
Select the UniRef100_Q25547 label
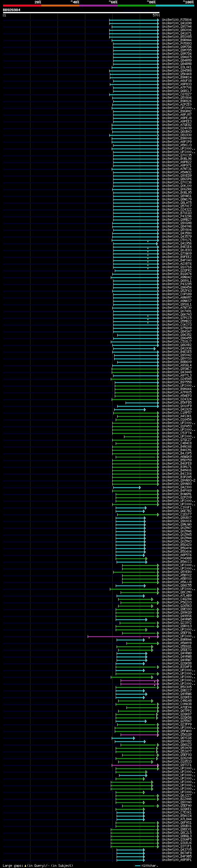[176, 721]
